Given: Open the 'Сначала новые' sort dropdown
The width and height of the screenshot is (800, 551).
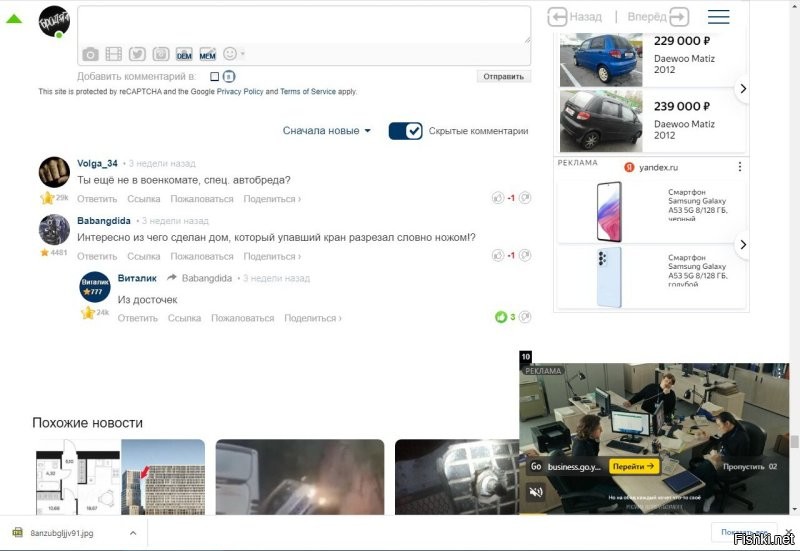Looking at the screenshot, I should [327, 131].
